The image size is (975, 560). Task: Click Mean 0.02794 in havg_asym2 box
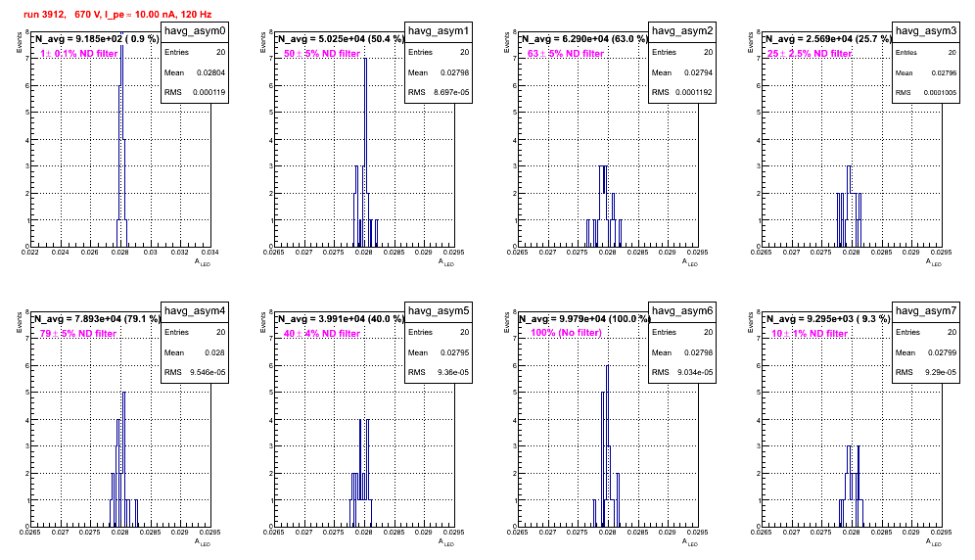coord(682,72)
